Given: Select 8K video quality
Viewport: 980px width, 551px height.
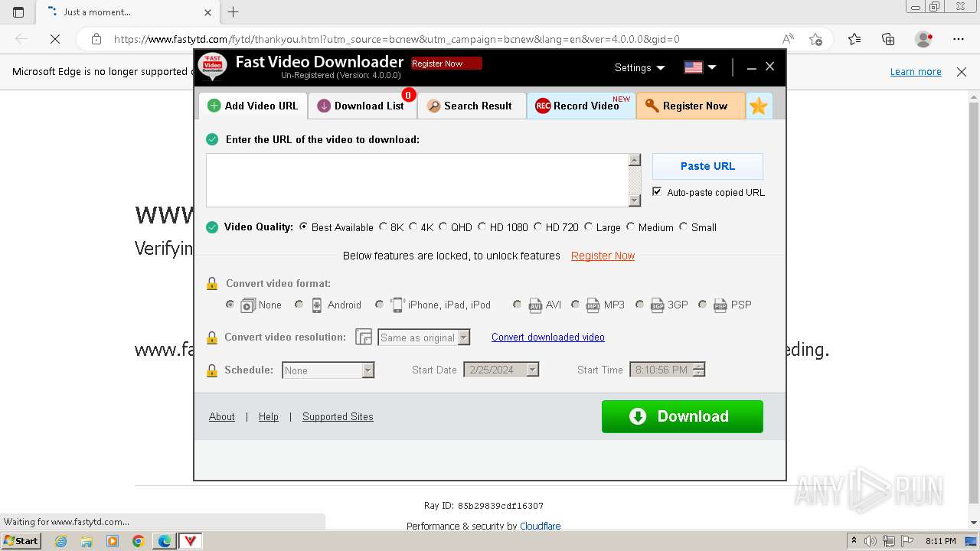Looking at the screenshot, I should point(384,227).
